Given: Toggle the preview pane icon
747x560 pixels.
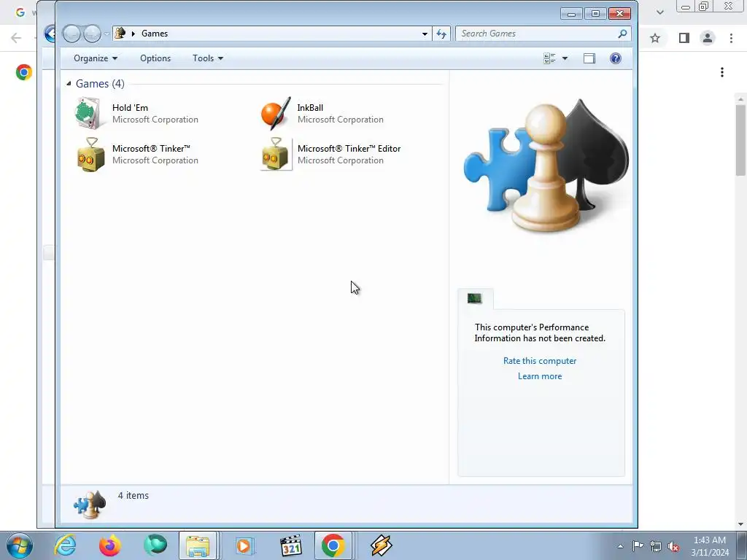Looking at the screenshot, I should 589,58.
